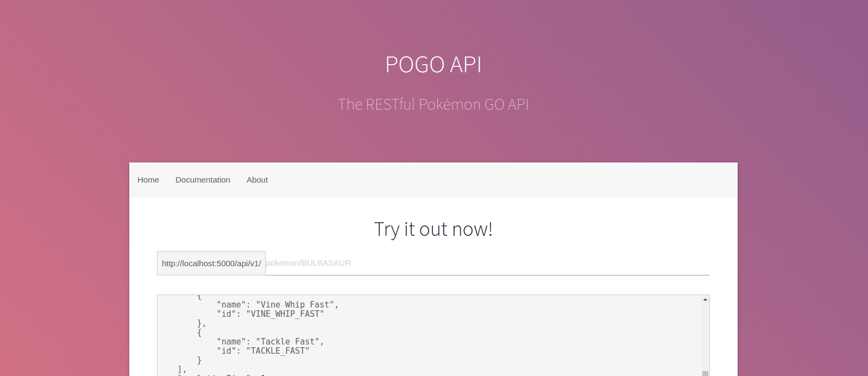This screenshot has height=376, width=868.
Task: Click the scrollbar track in the JSON output
Action: [705, 337]
